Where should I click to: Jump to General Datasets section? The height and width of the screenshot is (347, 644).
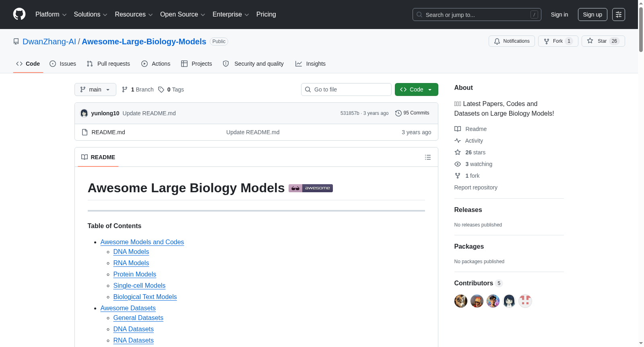click(x=138, y=318)
